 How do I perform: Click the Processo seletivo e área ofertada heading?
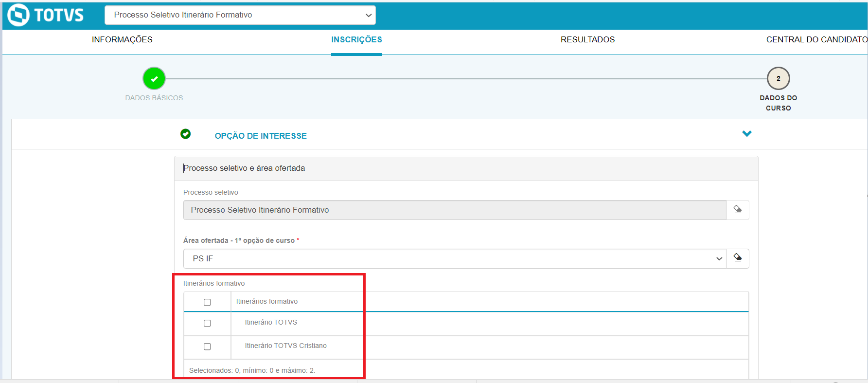244,168
